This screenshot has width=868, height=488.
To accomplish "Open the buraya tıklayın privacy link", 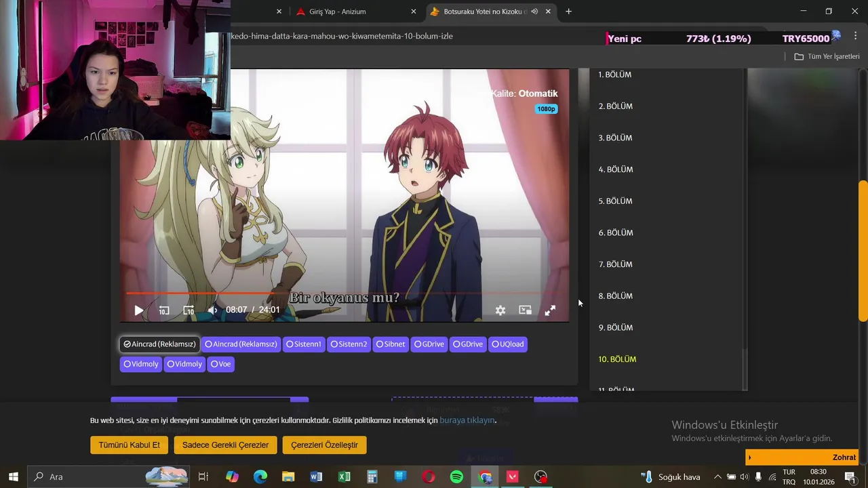I will [x=467, y=420].
